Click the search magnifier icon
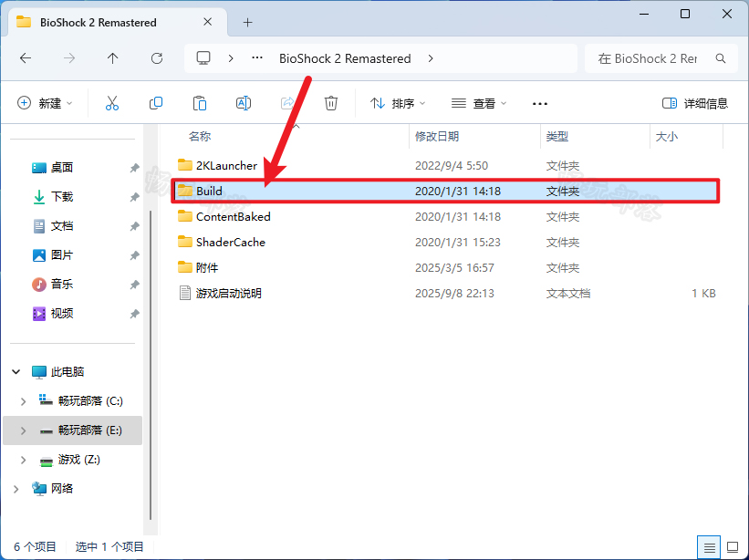 (721, 58)
